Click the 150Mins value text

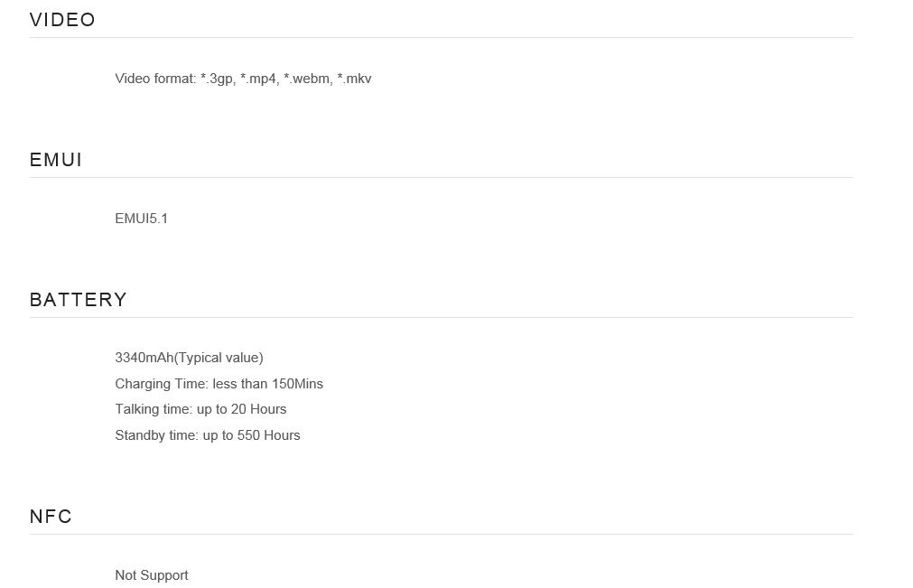click(x=297, y=384)
